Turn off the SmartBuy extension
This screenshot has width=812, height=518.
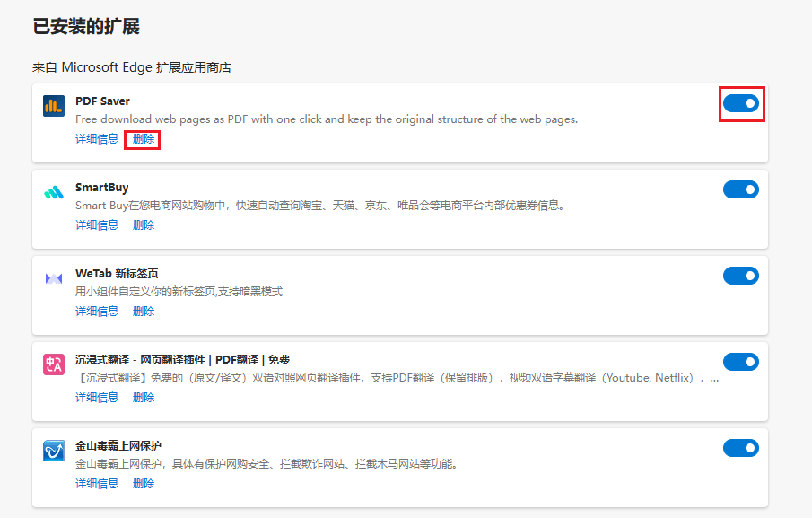coord(741,189)
